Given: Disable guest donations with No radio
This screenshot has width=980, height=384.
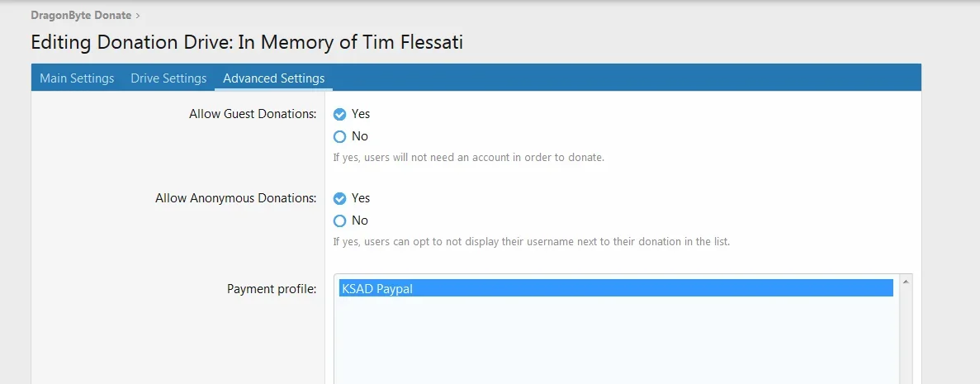Looking at the screenshot, I should tap(339, 136).
